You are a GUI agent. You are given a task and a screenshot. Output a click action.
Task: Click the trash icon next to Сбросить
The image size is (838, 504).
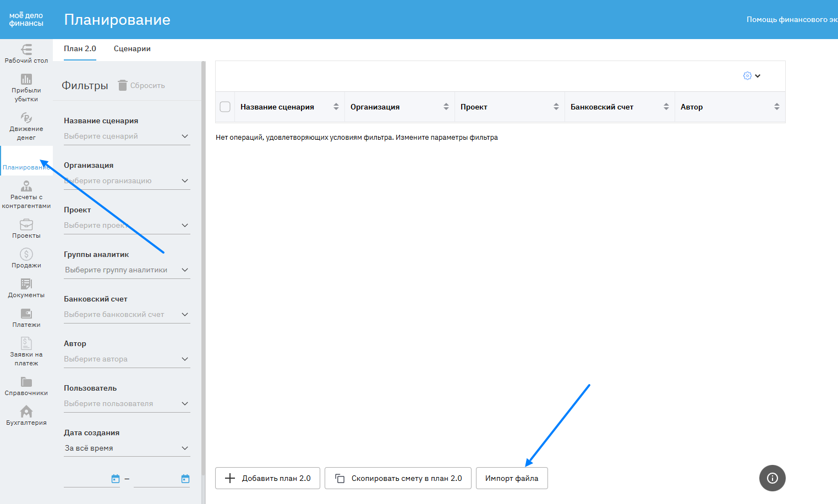(x=123, y=85)
